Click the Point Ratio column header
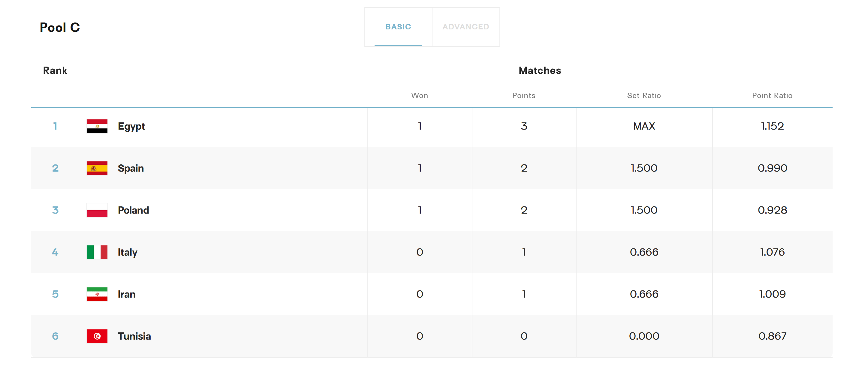 [772, 96]
